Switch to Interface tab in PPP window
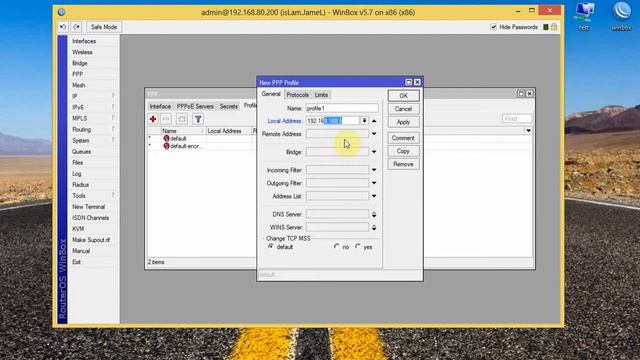The image size is (640, 360). (160, 106)
